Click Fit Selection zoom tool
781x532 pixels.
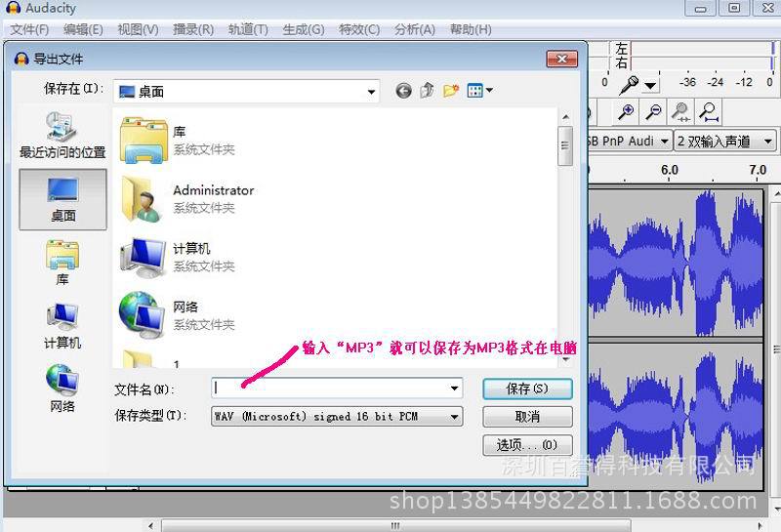[680, 111]
